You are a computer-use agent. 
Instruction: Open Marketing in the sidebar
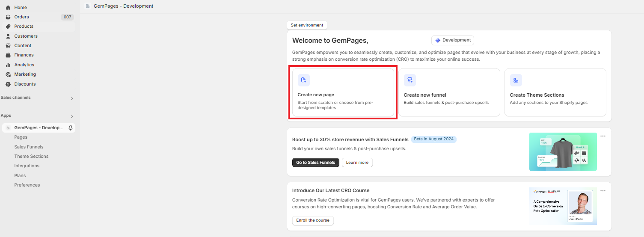click(x=39, y=74)
